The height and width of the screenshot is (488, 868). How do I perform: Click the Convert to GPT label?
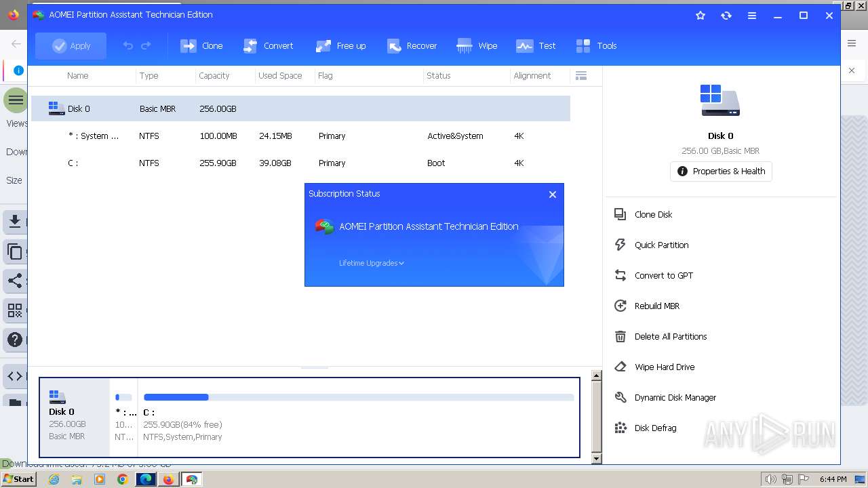[664, 275]
